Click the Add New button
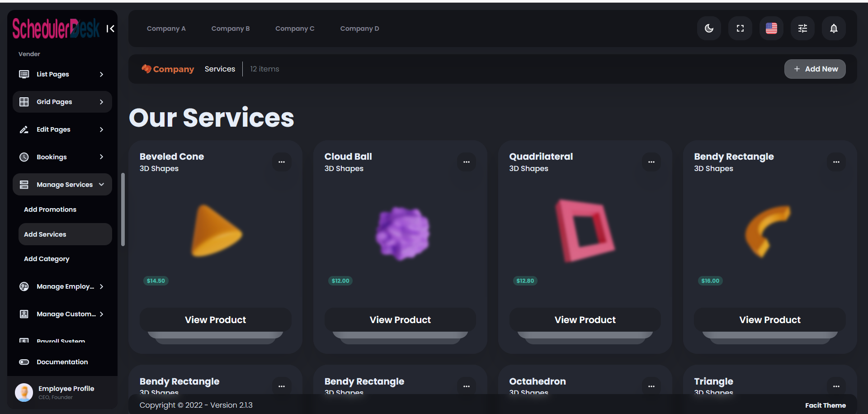868x414 pixels. tap(815, 69)
